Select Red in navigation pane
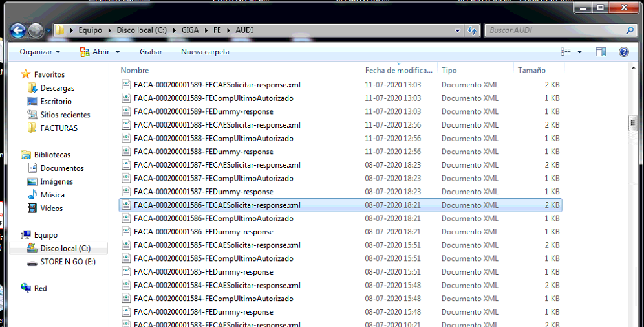644x327 pixels. coord(40,288)
